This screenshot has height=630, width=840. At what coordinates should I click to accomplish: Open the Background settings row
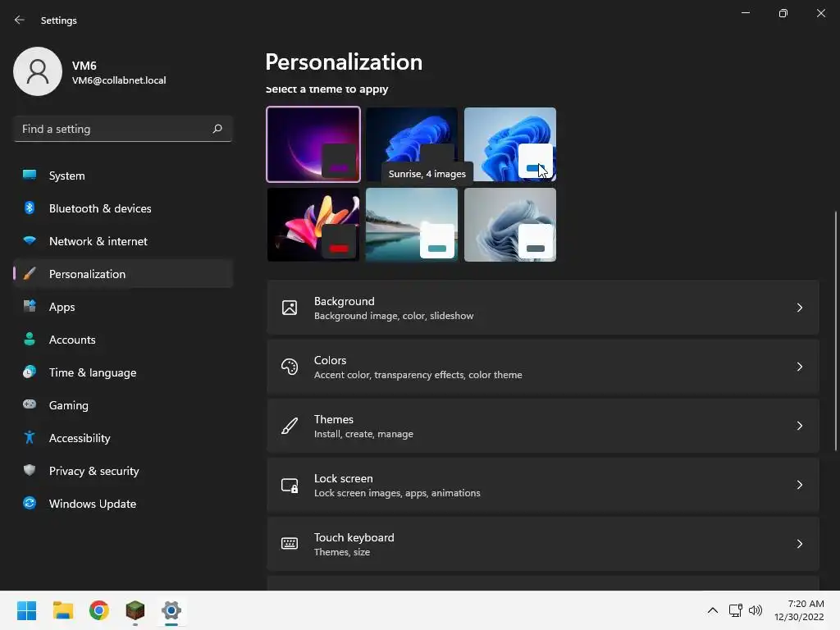(543, 308)
